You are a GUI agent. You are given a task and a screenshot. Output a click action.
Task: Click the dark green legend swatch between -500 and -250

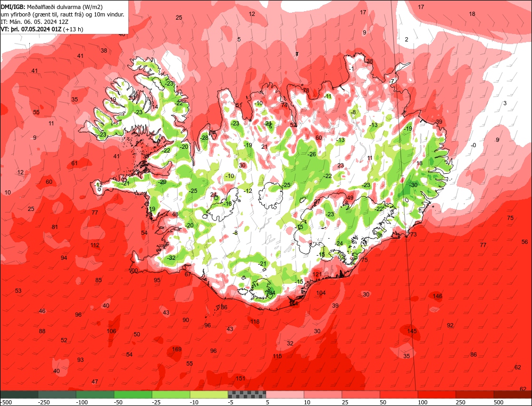pos(19,394)
